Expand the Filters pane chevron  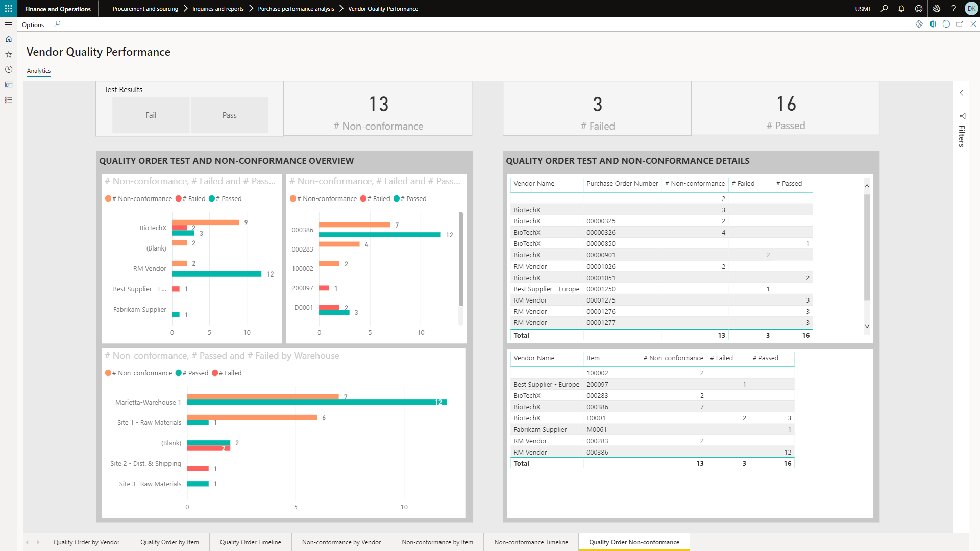point(962,93)
